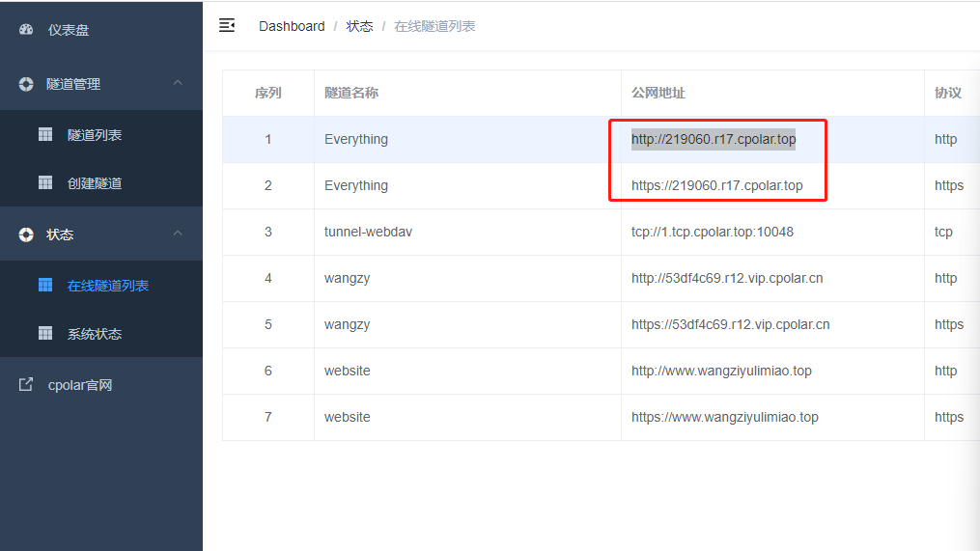Click the address https://www.wangziyulimiao.top
Viewport: 980px width, 551px height.
pos(725,417)
